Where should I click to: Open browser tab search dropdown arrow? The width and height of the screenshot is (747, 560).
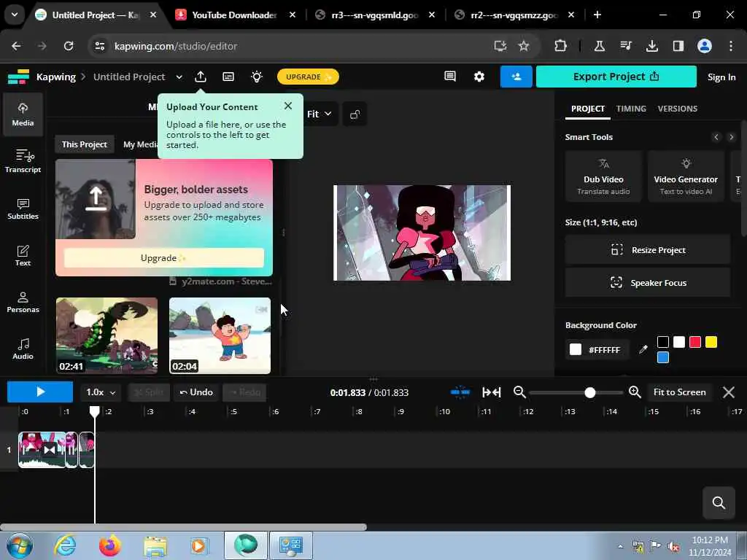click(15, 15)
